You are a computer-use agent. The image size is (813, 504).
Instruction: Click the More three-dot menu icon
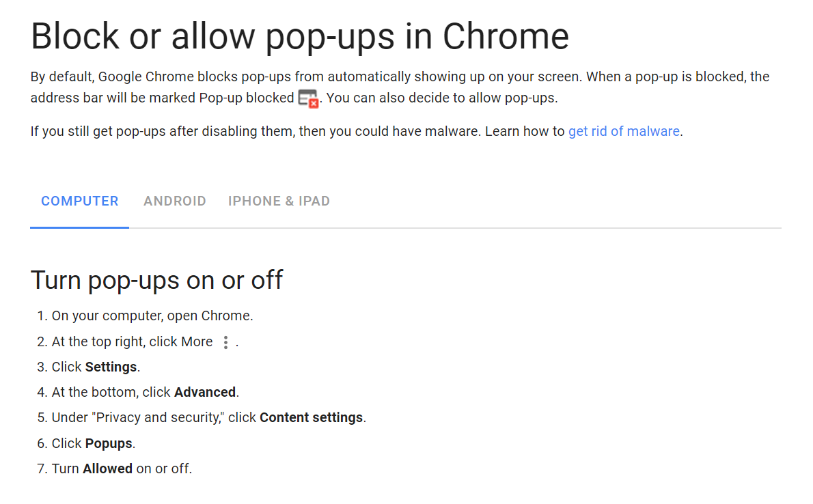pyautogui.click(x=226, y=342)
